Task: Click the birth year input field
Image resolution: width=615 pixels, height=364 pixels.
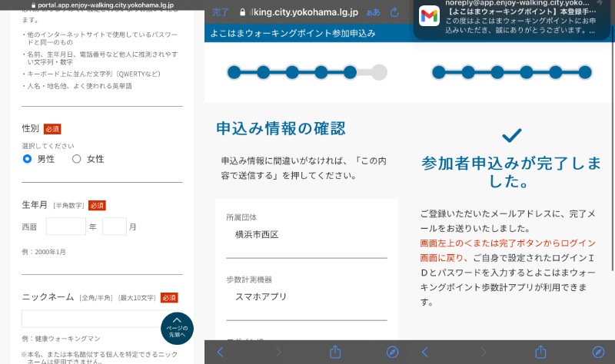Action: click(66, 227)
